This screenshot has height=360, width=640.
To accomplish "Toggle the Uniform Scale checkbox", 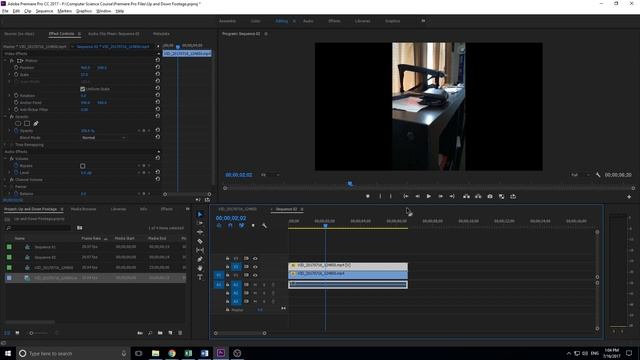I will (82, 89).
